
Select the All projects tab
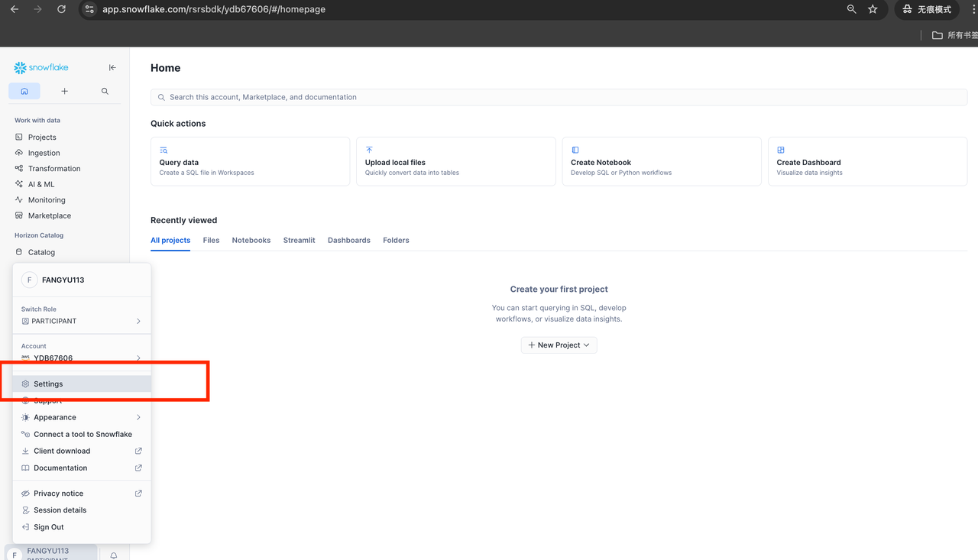pos(170,240)
